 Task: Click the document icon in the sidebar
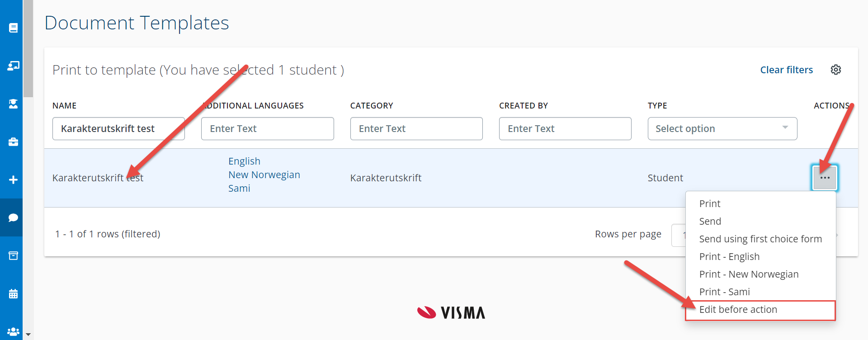(x=13, y=28)
